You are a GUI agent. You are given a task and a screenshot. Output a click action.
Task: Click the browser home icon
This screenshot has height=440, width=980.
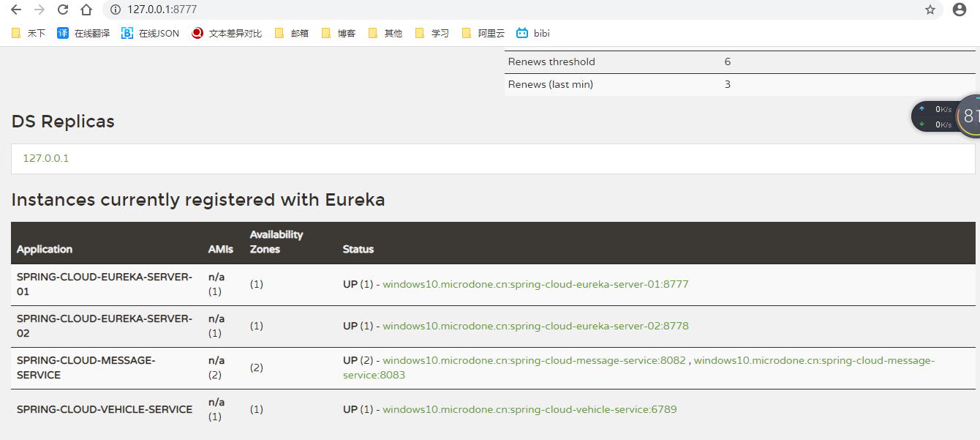(85, 10)
